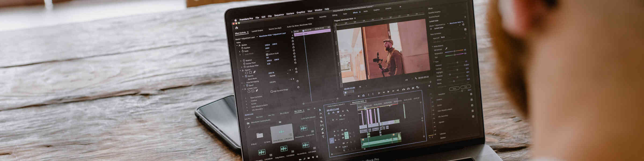Screen dimensions: 644x161
Task: Toggle the Uniform Scale checkbox
Action: pyautogui.click(x=267, y=54)
